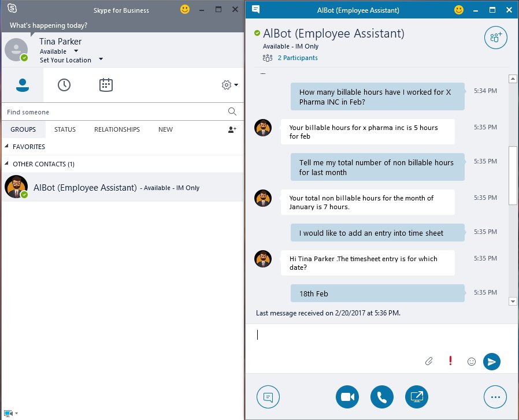Select the STATUS tab

65,129
